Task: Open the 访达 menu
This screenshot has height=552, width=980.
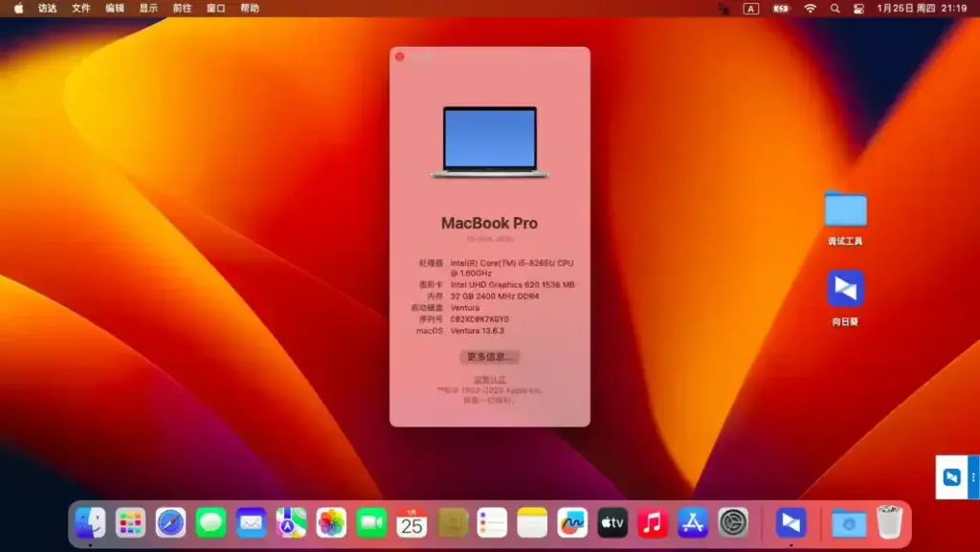Action: click(x=48, y=8)
